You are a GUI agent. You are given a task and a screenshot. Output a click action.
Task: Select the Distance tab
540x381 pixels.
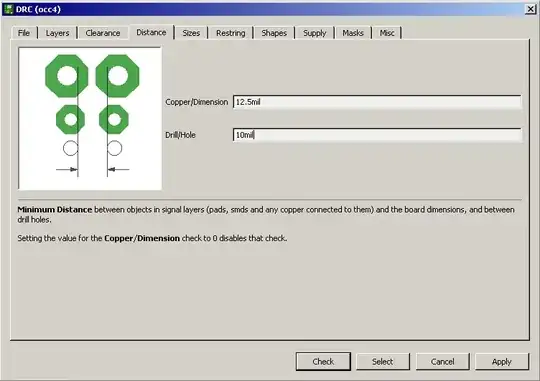pos(151,32)
